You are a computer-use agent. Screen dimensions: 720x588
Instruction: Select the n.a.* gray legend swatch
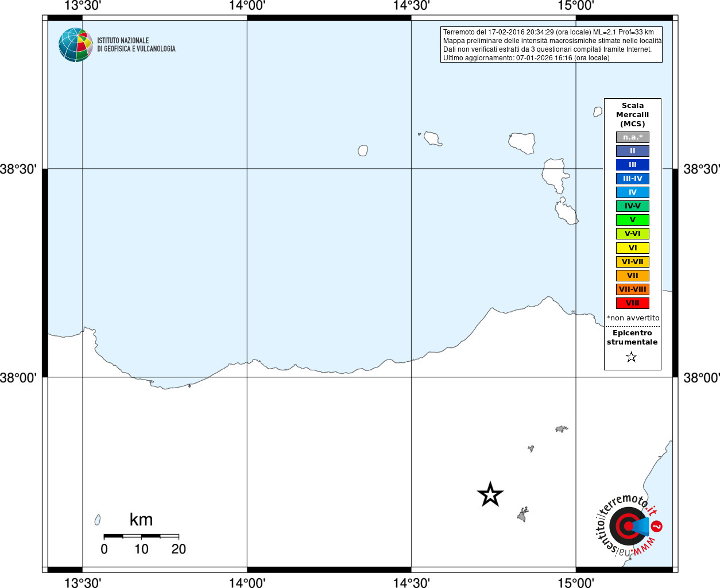coord(633,137)
